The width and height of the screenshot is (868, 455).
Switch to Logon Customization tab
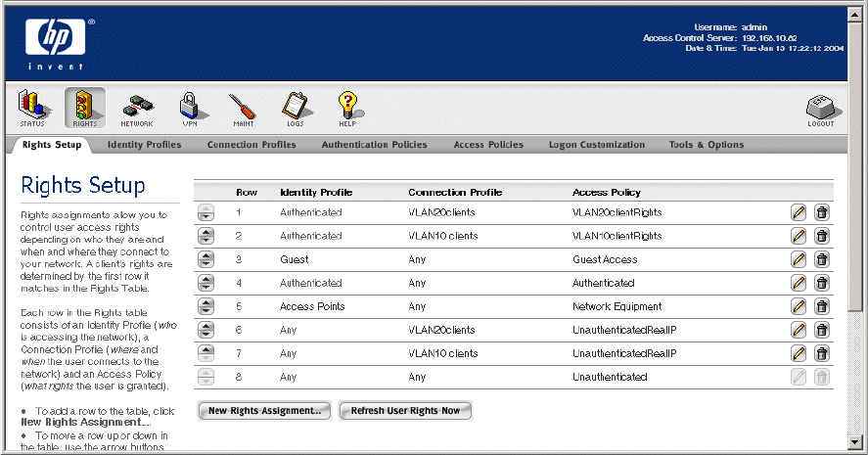(x=597, y=145)
